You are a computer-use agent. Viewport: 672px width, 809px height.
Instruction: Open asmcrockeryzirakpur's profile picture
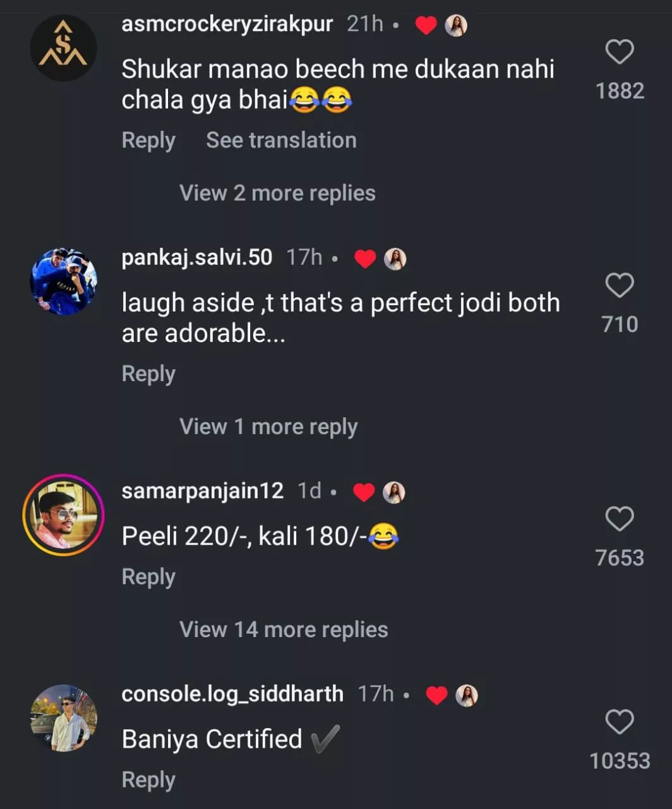[x=63, y=49]
